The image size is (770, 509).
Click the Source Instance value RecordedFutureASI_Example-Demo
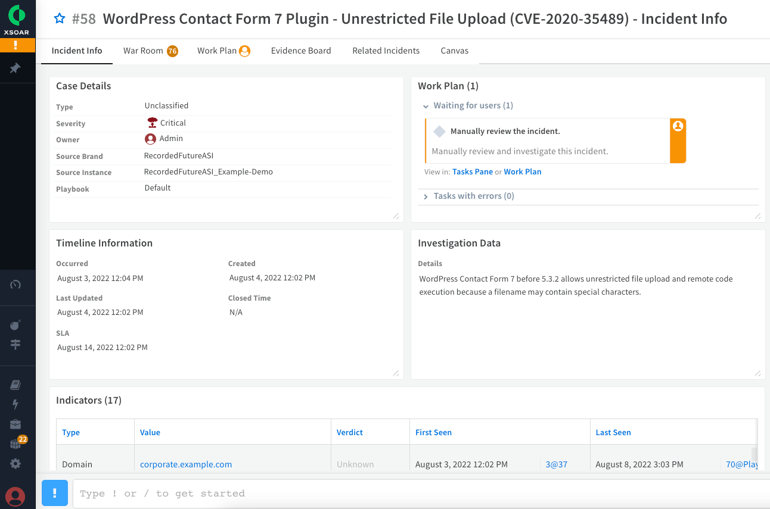(x=208, y=172)
